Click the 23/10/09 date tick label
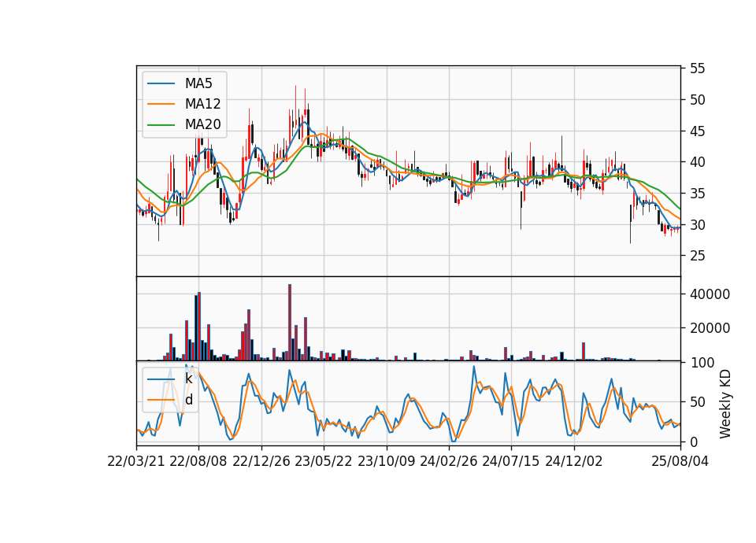Image resolution: width=756 pixels, height=543 pixels. pos(386,461)
